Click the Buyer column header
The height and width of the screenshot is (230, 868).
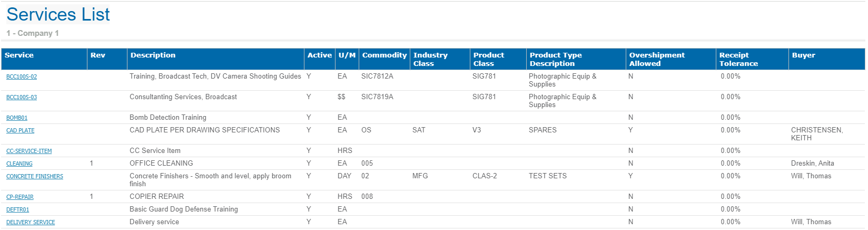pyautogui.click(x=803, y=55)
